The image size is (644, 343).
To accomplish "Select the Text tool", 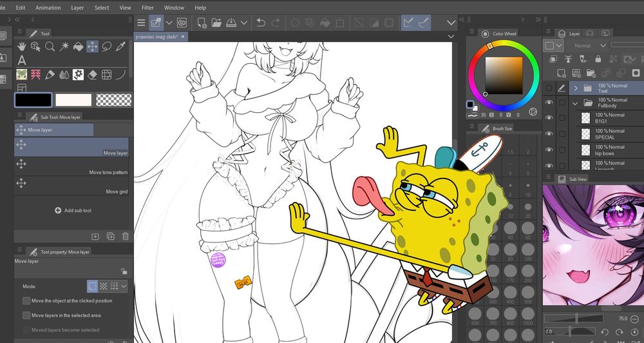I will tap(21, 60).
